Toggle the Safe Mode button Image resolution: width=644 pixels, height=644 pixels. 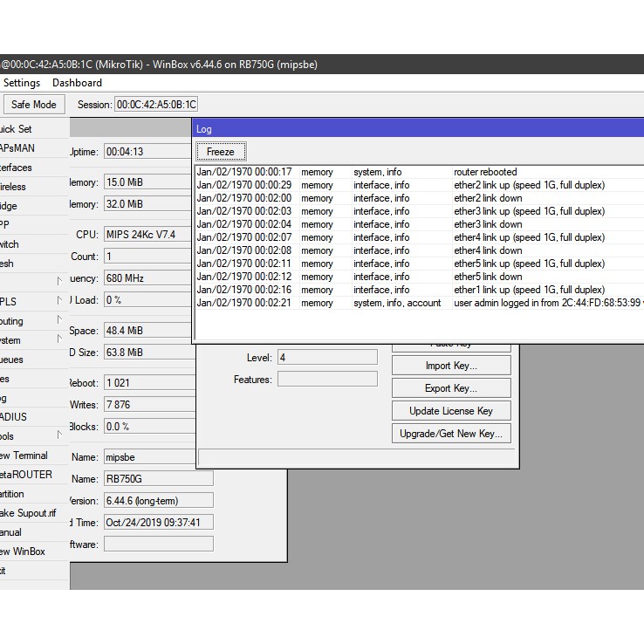(x=33, y=105)
